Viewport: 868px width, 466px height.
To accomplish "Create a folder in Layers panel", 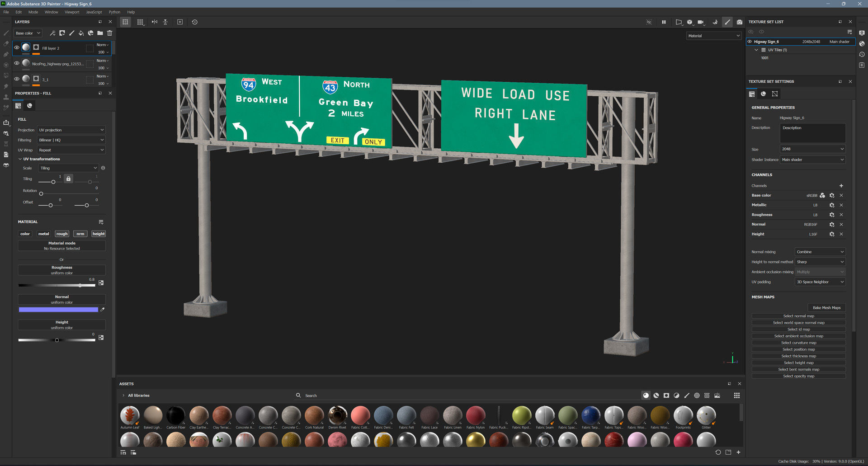I will pyautogui.click(x=100, y=33).
